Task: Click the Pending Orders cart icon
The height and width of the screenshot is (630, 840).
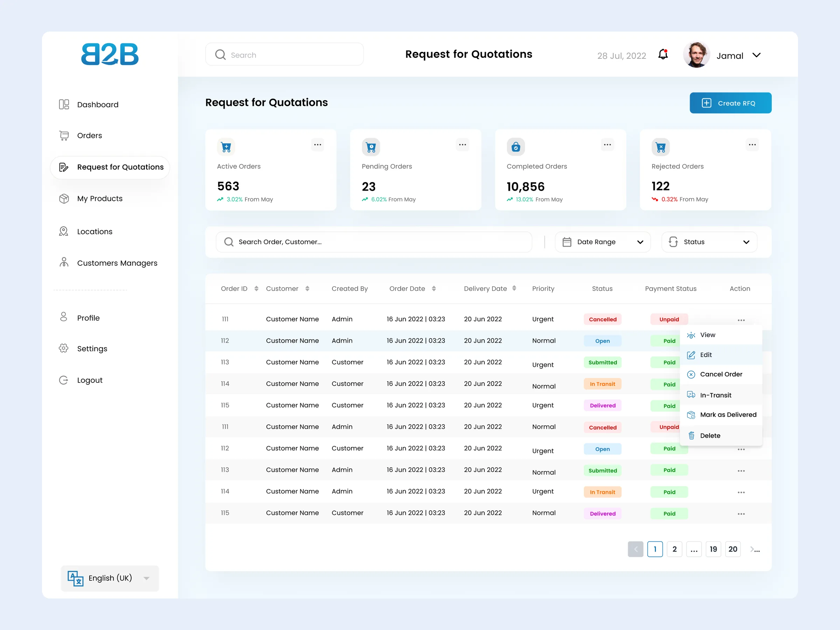Action: point(371,147)
